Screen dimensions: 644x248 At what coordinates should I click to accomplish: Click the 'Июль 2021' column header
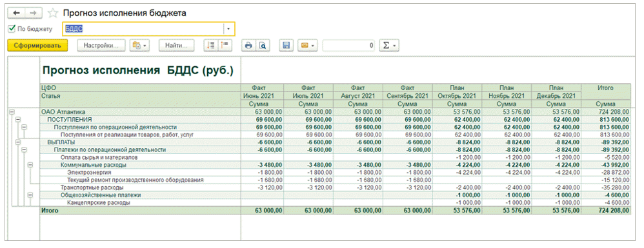[308, 97]
